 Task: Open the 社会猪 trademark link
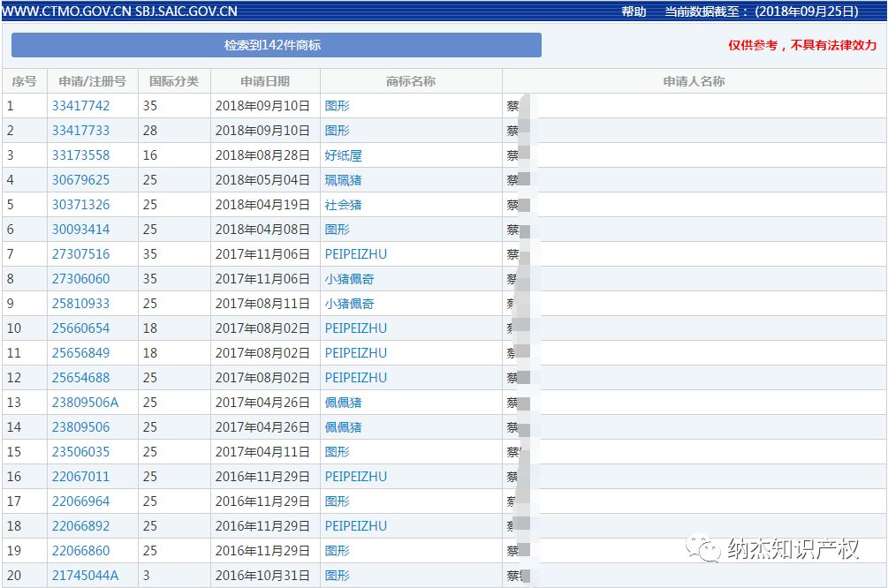(343, 205)
